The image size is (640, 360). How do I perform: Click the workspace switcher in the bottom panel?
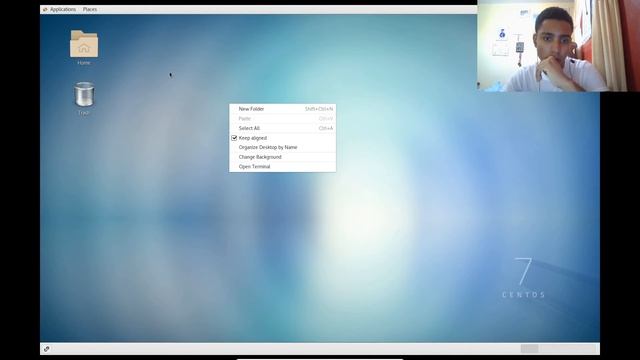tap(559, 349)
